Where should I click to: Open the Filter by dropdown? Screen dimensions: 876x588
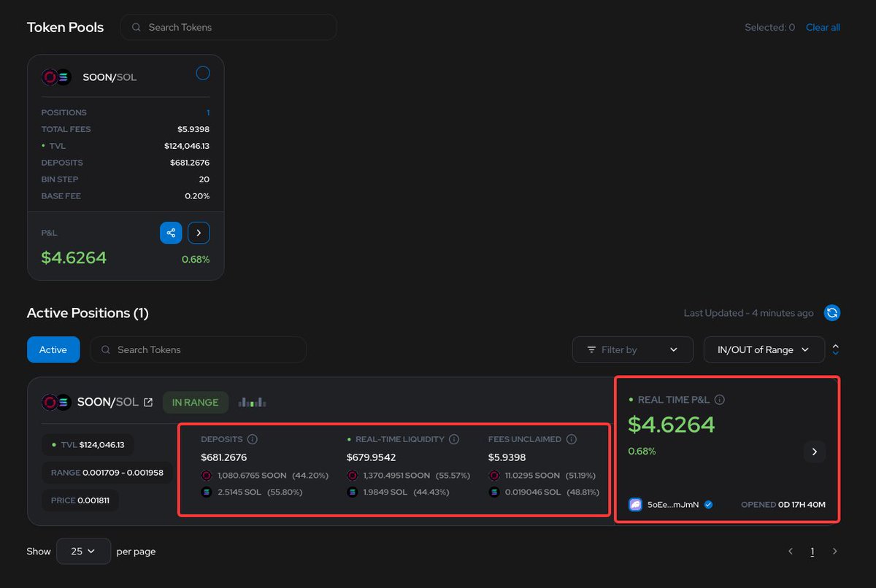click(633, 349)
